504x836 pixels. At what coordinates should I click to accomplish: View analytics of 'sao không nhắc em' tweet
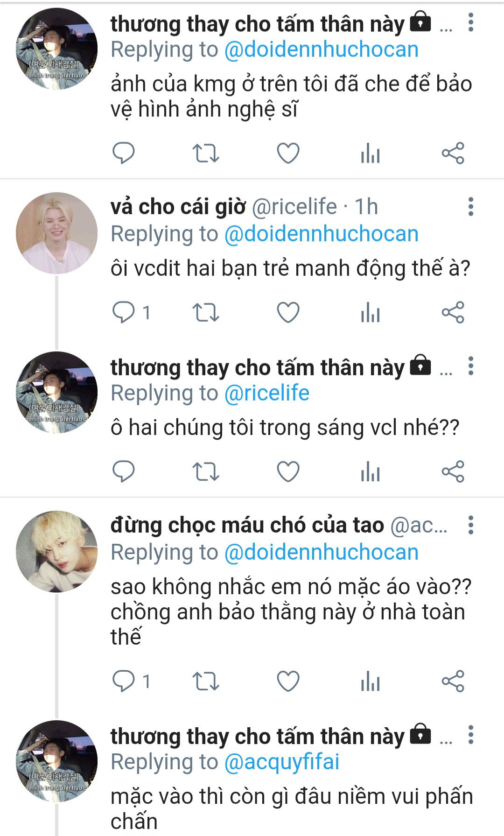click(x=371, y=681)
